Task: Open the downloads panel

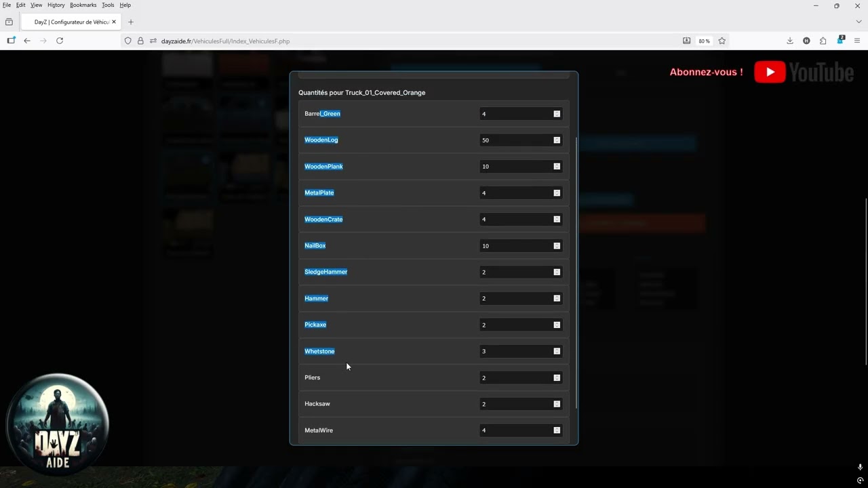Action: (x=790, y=41)
